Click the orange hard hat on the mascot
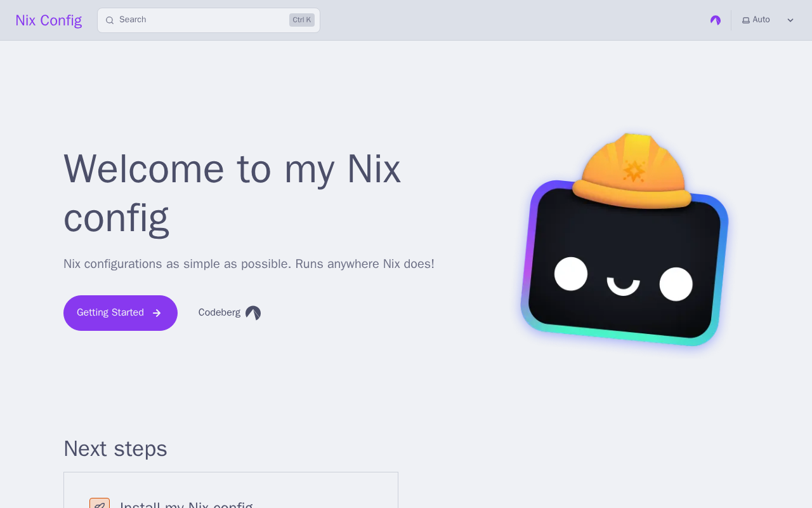This screenshot has width=812, height=508. 632,171
